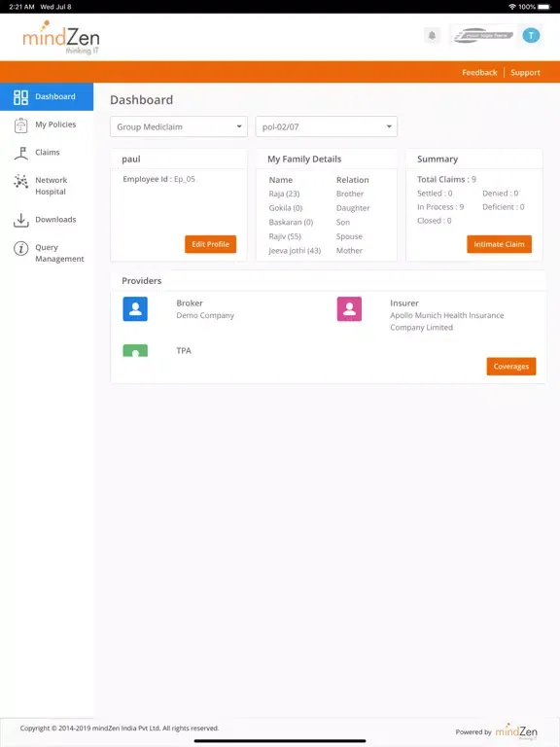Click the copyright notice in footer
Viewport: 560px width, 747px height.
pyautogui.click(x=120, y=729)
